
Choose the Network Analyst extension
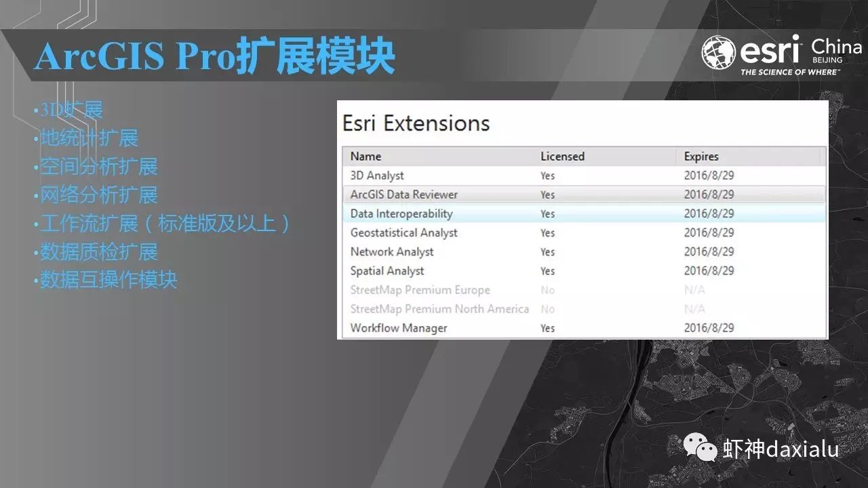pyautogui.click(x=392, y=251)
